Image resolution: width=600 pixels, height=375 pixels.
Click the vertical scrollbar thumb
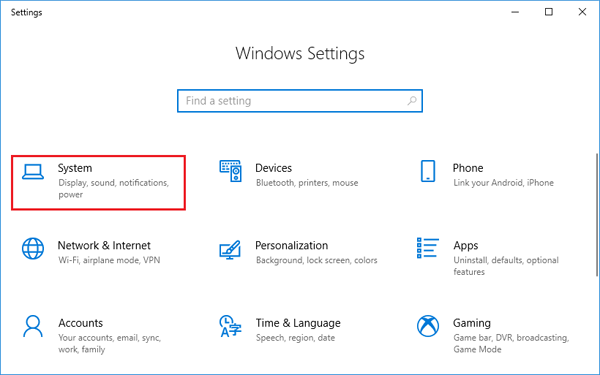(x=597, y=214)
